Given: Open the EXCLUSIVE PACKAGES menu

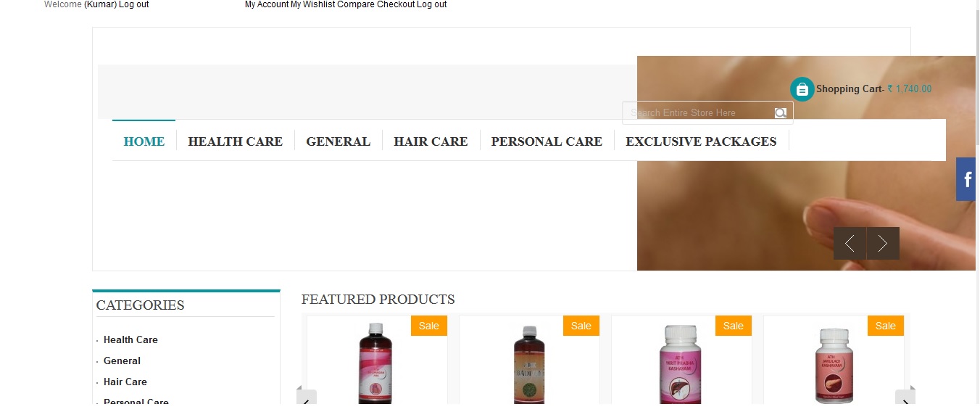Looking at the screenshot, I should tap(701, 141).
